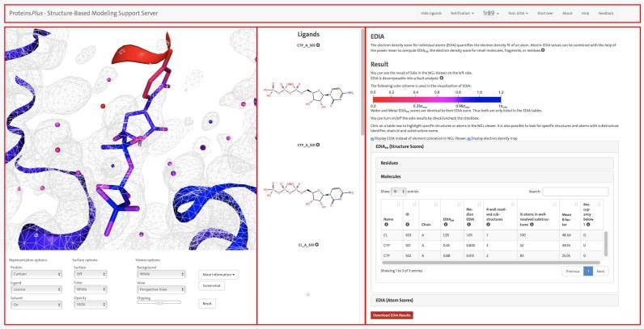Click the info icon next to CTP_A_502

click(317, 44)
